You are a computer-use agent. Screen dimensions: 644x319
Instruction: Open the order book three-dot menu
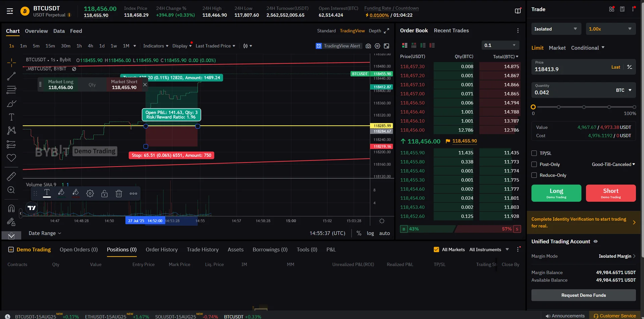click(x=518, y=30)
